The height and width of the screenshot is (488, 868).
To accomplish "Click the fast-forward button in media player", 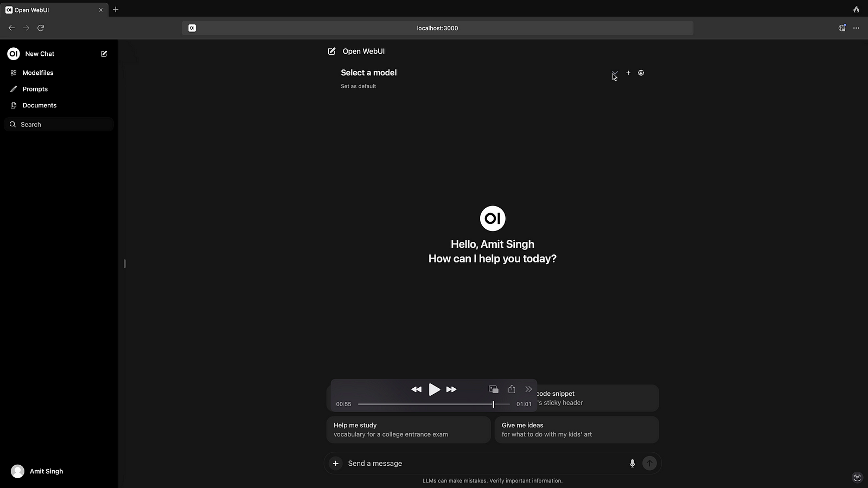I will [x=451, y=389].
